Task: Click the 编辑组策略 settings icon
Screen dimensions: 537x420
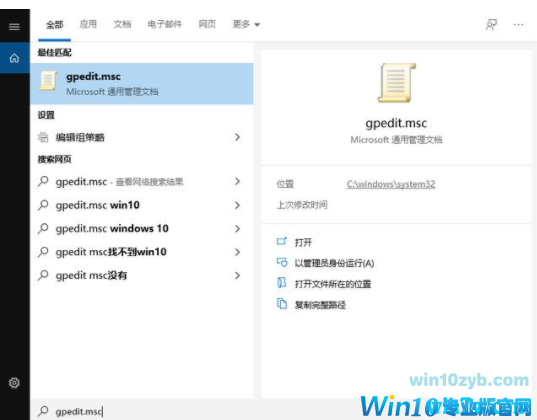Action: (43, 137)
